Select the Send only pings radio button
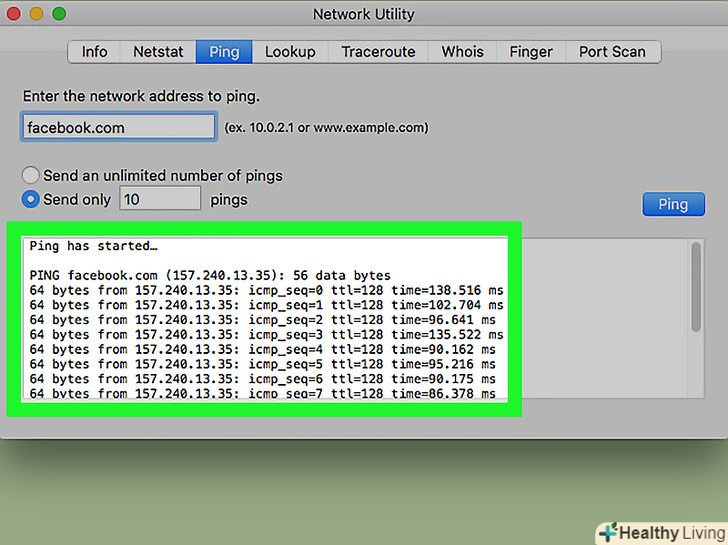The image size is (728, 545). [x=31, y=199]
